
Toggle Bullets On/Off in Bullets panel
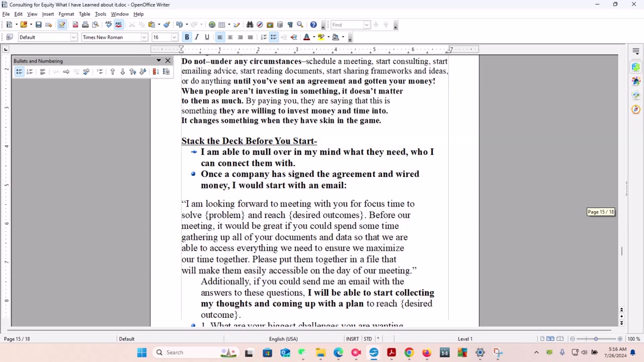19,72
